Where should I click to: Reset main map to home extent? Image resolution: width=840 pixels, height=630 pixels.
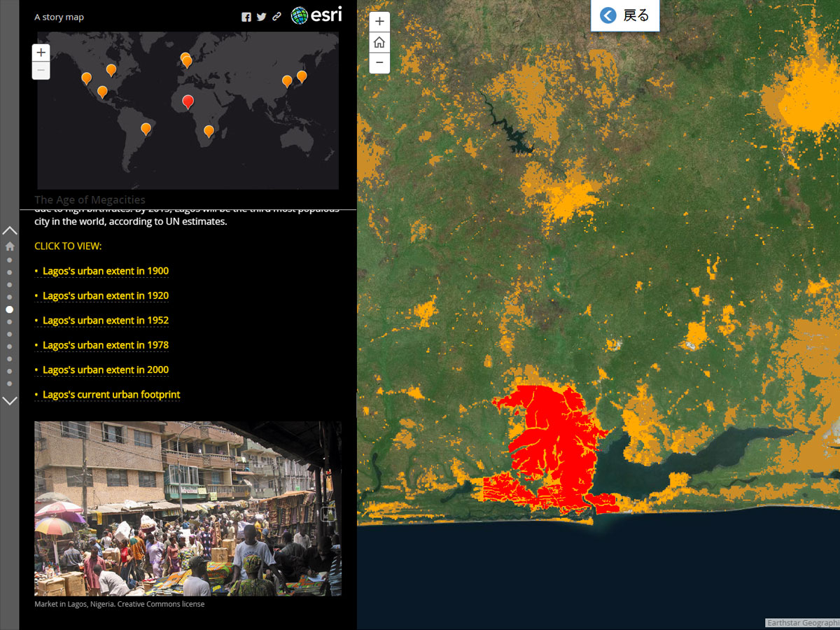(379, 42)
